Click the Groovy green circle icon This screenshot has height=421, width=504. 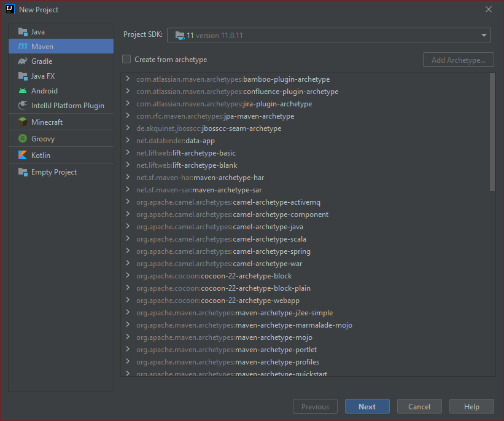click(23, 139)
